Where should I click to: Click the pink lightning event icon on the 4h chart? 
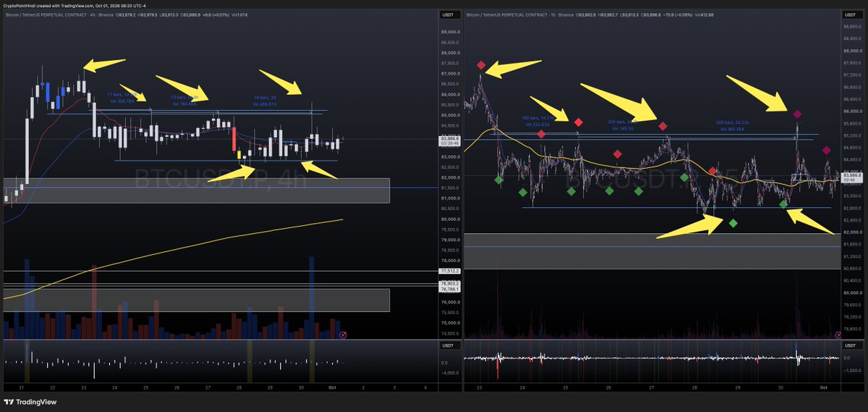(x=343, y=335)
